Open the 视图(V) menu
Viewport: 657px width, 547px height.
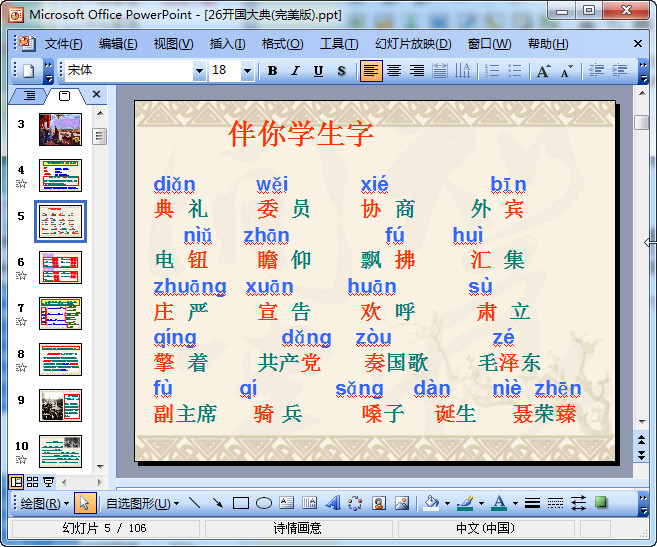(173, 44)
